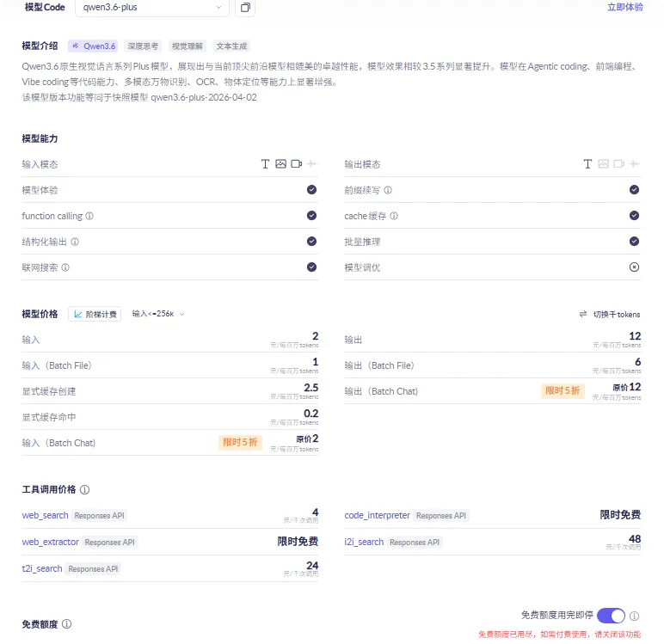Click the 模型价格 heading
The width and height of the screenshot is (664, 644).
pos(40,314)
